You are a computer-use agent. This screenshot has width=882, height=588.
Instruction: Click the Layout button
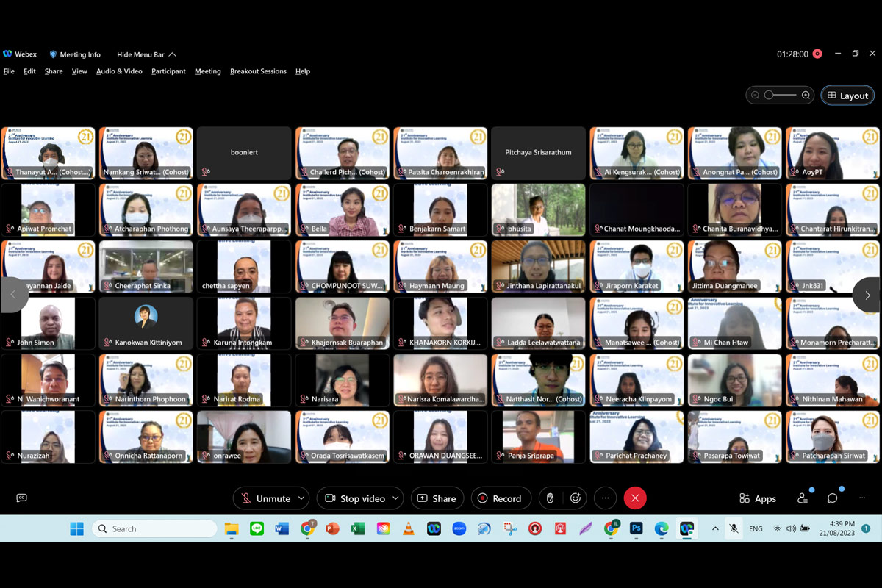pos(847,96)
